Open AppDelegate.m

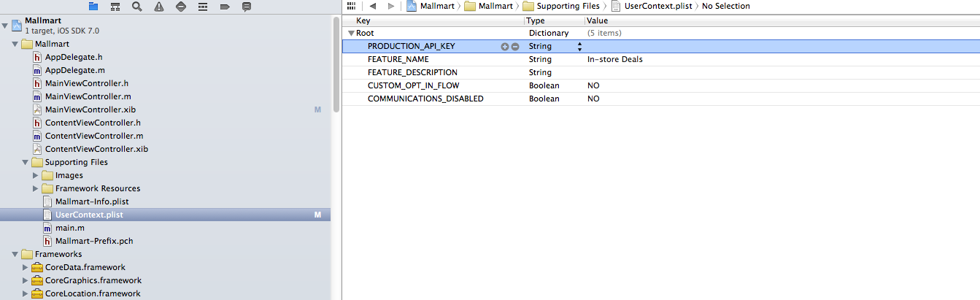(75, 70)
